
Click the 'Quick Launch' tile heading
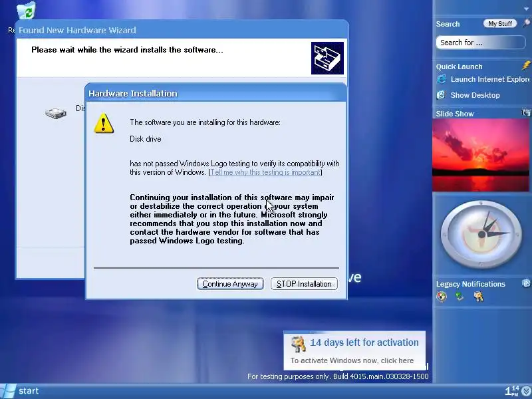(x=459, y=66)
